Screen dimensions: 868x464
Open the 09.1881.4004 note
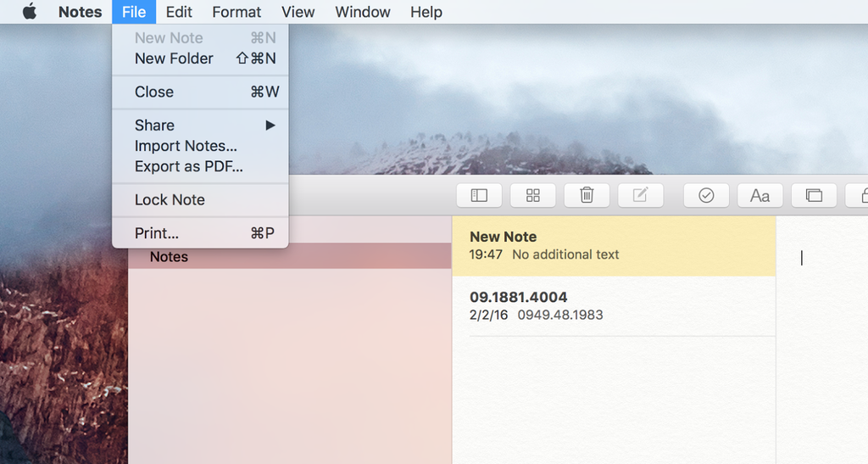point(614,305)
